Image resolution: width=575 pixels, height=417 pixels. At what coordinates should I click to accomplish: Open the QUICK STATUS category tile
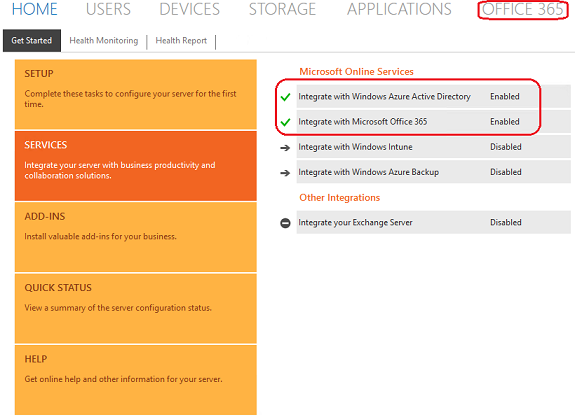(x=136, y=308)
